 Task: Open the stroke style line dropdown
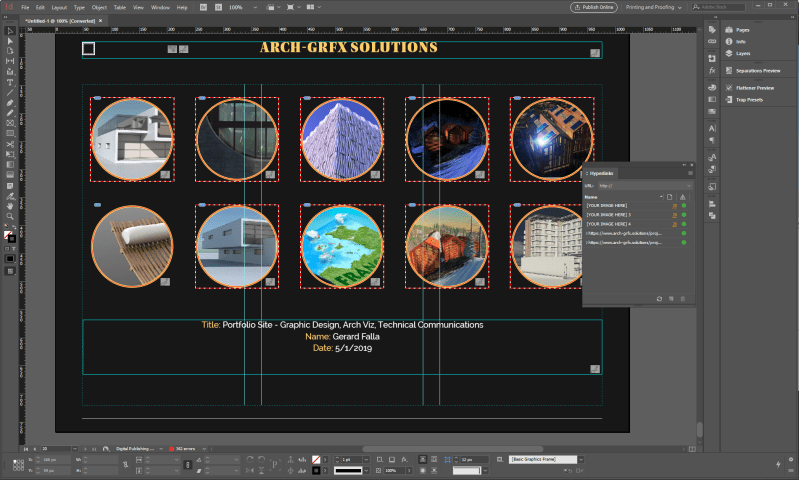tap(366, 470)
